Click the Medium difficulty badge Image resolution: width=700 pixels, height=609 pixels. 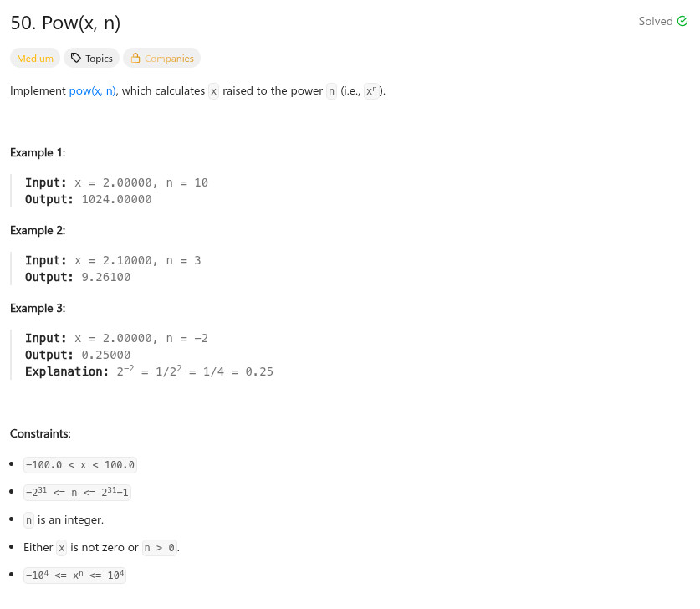35,59
